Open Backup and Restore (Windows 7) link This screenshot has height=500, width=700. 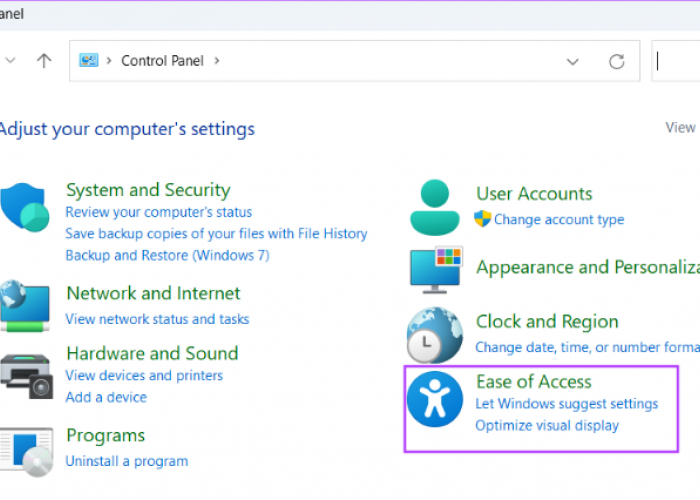tap(166, 255)
